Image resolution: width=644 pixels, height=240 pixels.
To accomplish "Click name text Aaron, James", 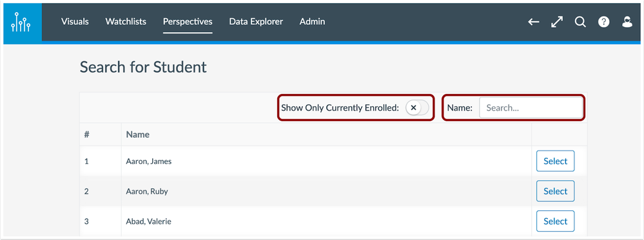I will click(149, 162).
